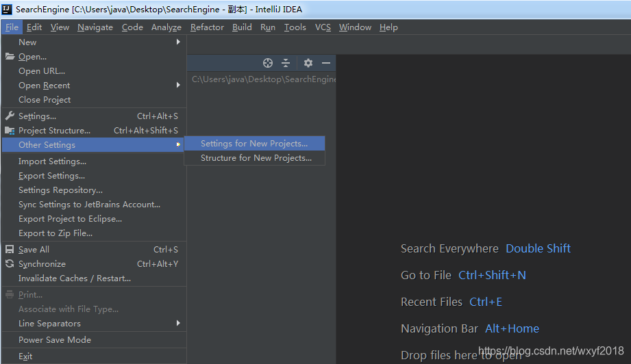The width and height of the screenshot is (631, 364).
Task: Open the File menu
Action: [12, 27]
